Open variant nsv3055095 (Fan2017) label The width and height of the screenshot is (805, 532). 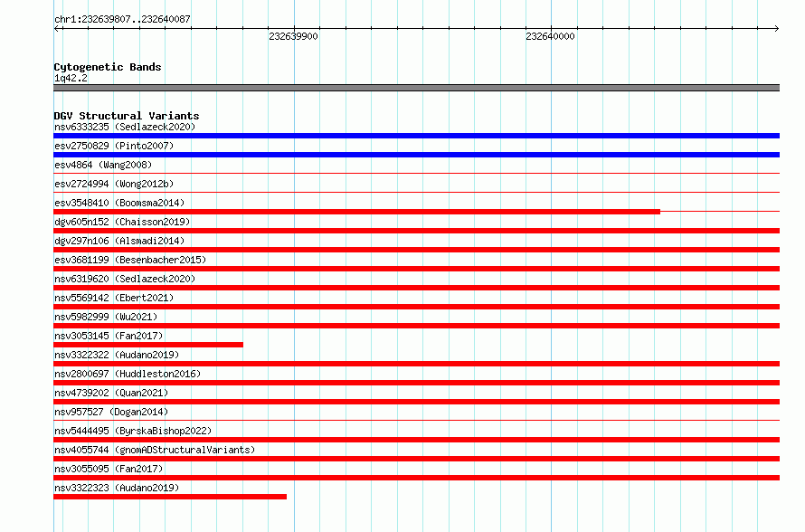point(109,469)
